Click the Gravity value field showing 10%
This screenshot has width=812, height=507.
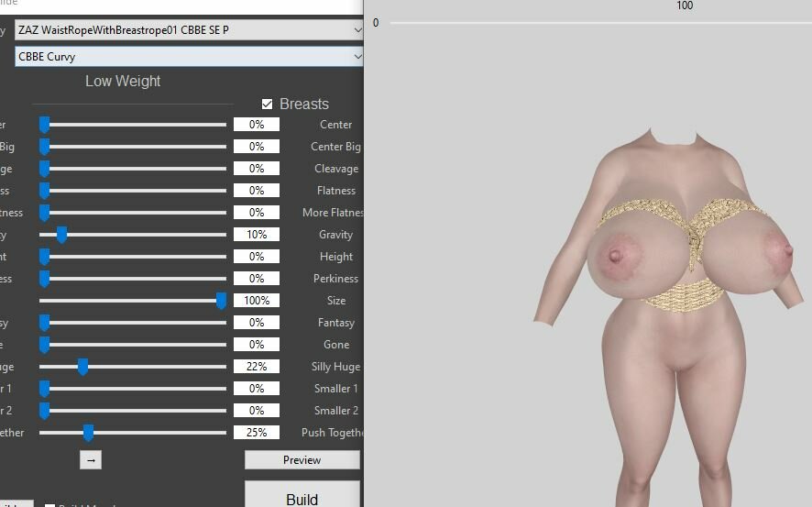257,235
